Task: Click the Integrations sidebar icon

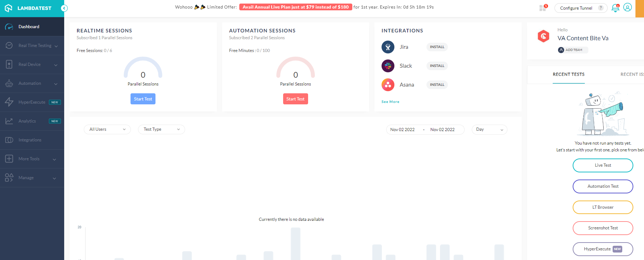Action: (x=9, y=140)
